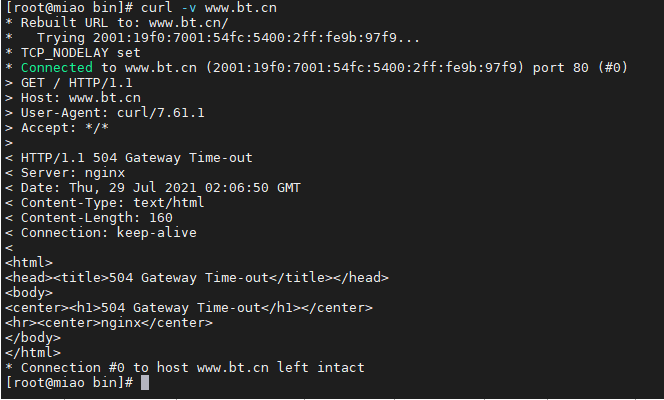Click the 'Content-Type: text/html' header
Image resolution: width=664 pixels, height=400 pixels.
(113, 203)
